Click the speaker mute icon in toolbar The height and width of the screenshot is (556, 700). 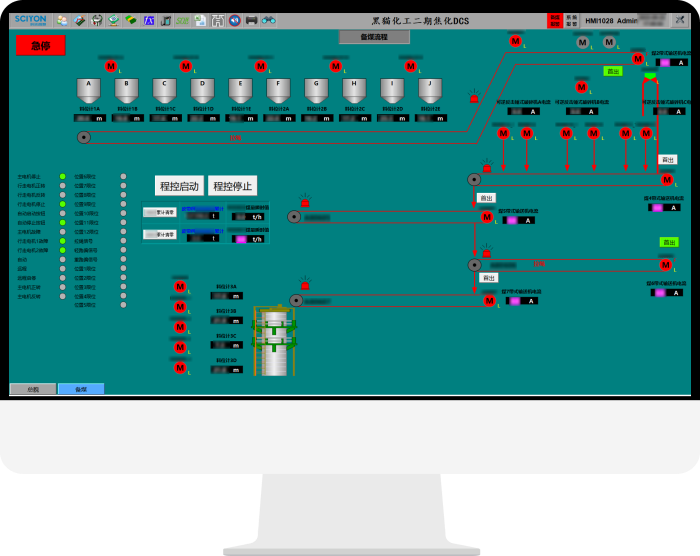(234, 20)
